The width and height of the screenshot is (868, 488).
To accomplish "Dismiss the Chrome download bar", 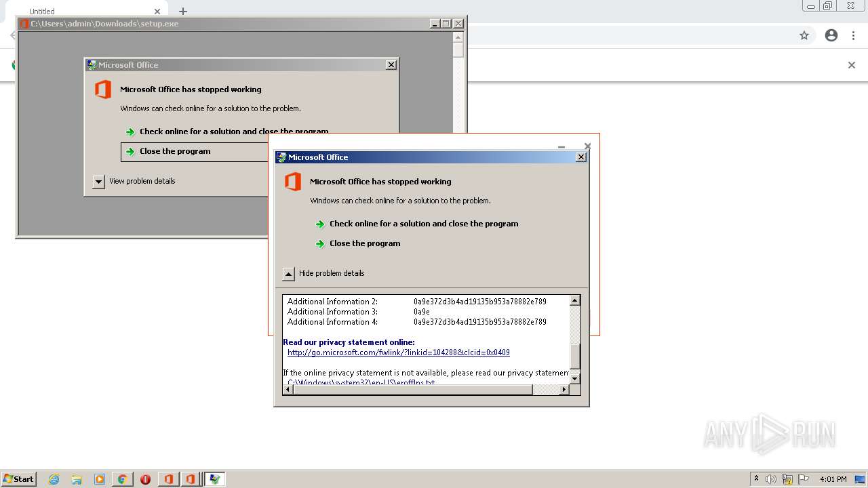I will click(852, 65).
